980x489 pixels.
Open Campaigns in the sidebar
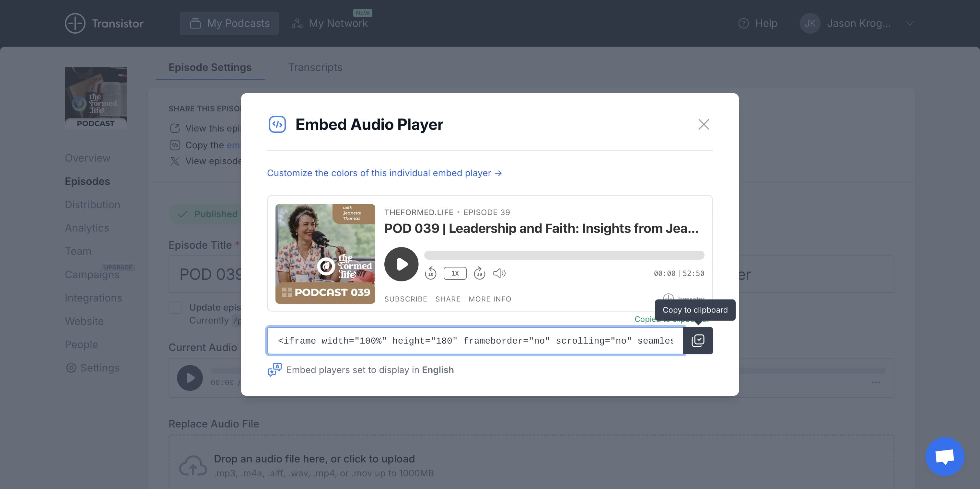(92, 274)
